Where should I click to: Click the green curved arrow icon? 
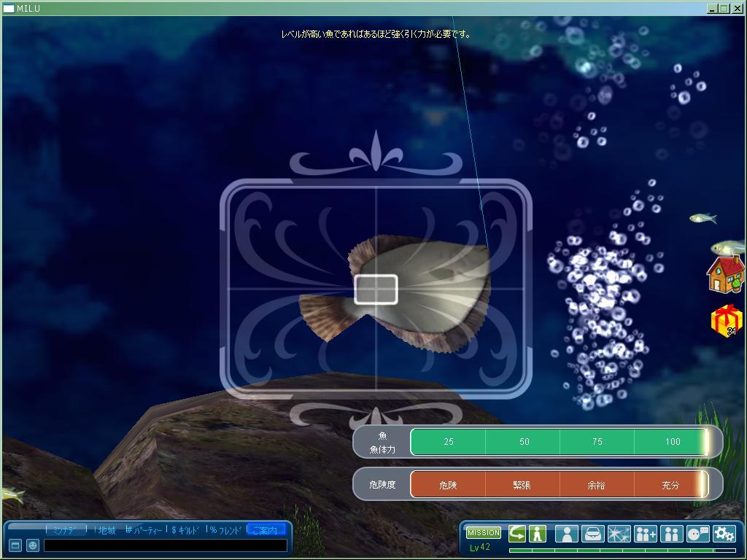[x=516, y=533]
